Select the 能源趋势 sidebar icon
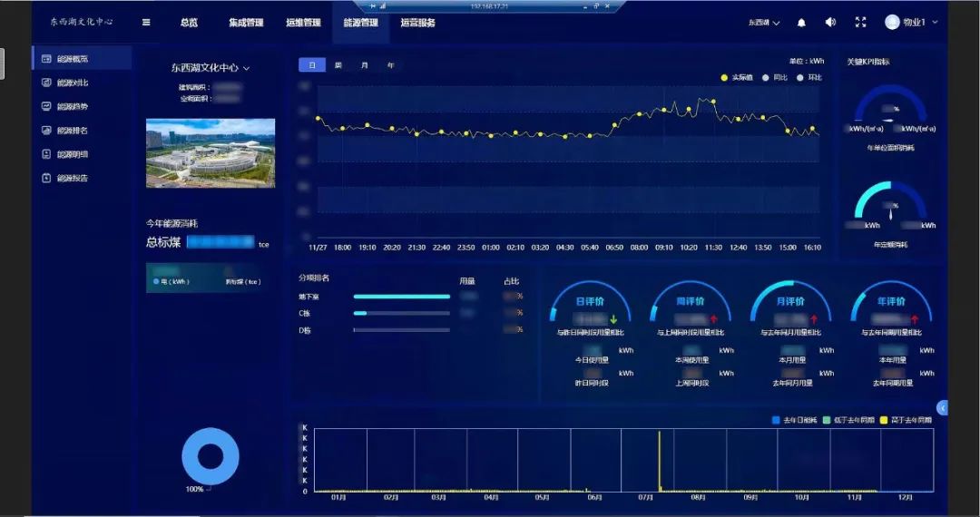980x517 pixels. coord(46,106)
